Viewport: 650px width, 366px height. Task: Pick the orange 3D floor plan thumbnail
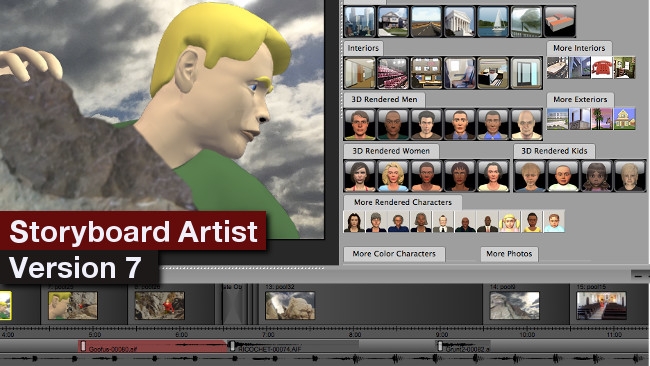click(560, 22)
